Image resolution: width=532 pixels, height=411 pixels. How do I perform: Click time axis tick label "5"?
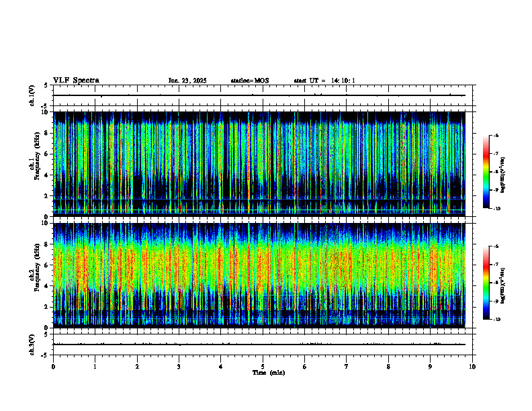[x=263, y=367]
